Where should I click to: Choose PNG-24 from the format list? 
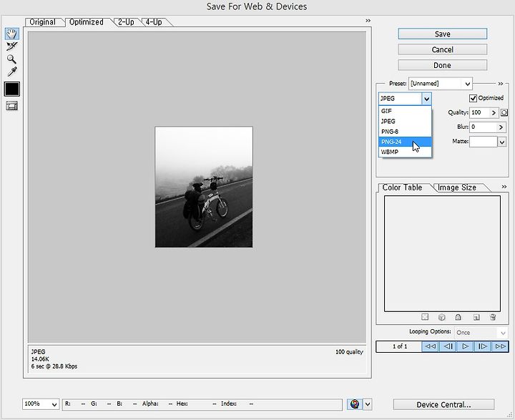click(x=405, y=142)
